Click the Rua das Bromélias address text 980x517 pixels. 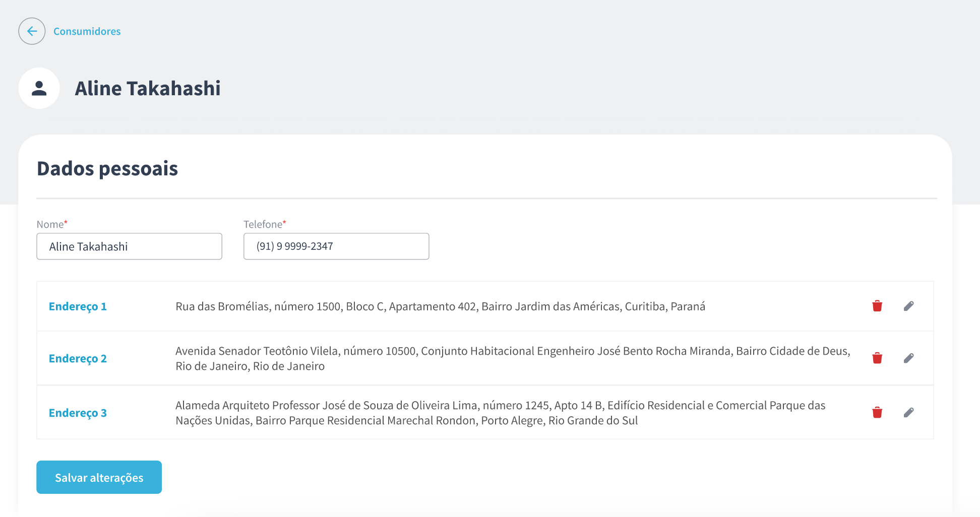pos(440,306)
